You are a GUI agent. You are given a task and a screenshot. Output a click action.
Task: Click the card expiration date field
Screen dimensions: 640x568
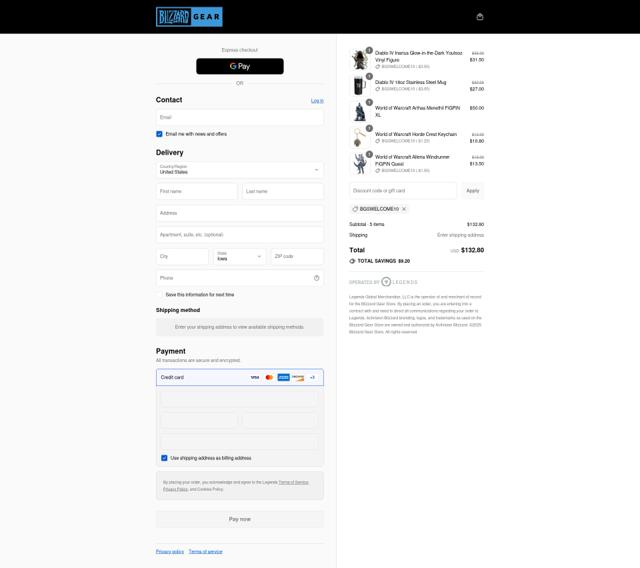[x=199, y=420]
